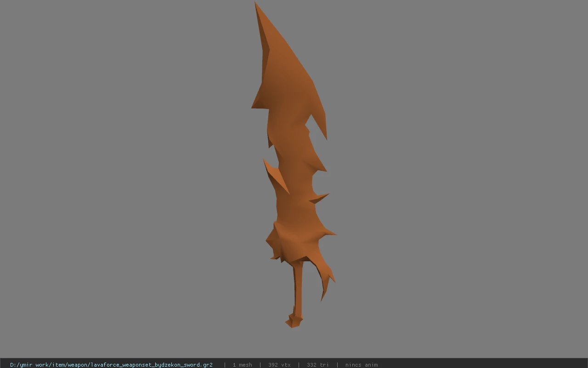Click the "332 tri" triangle count
Viewport: 588px width, 368px height.
click(x=318, y=365)
